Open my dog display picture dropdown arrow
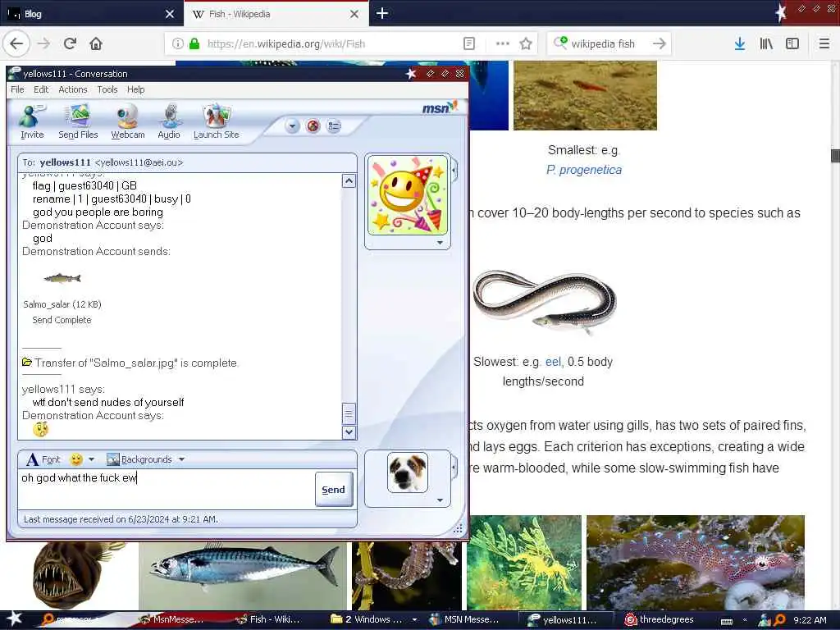Screen dimensions: 840x630 [x=440, y=500]
